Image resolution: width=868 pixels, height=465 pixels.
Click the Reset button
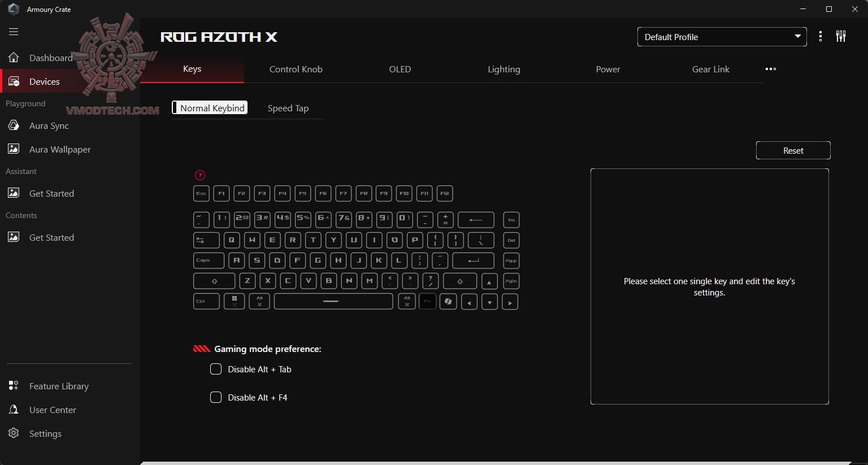click(x=793, y=150)
